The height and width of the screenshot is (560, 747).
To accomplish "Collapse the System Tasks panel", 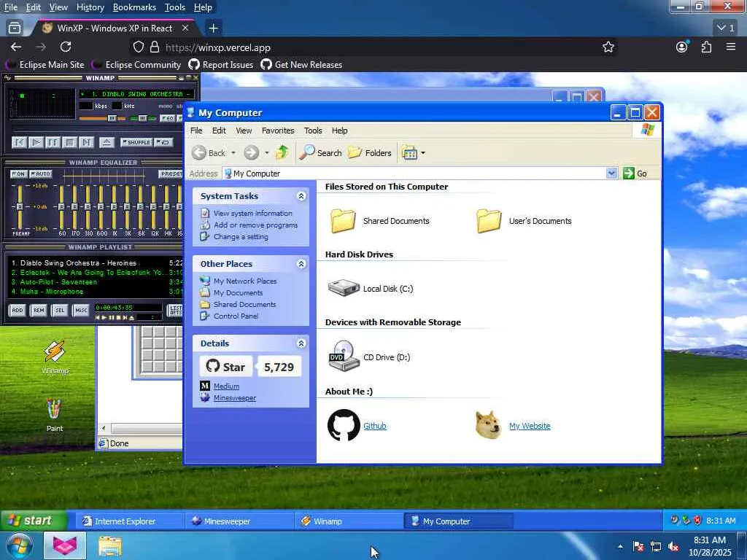I will (301, 195).
